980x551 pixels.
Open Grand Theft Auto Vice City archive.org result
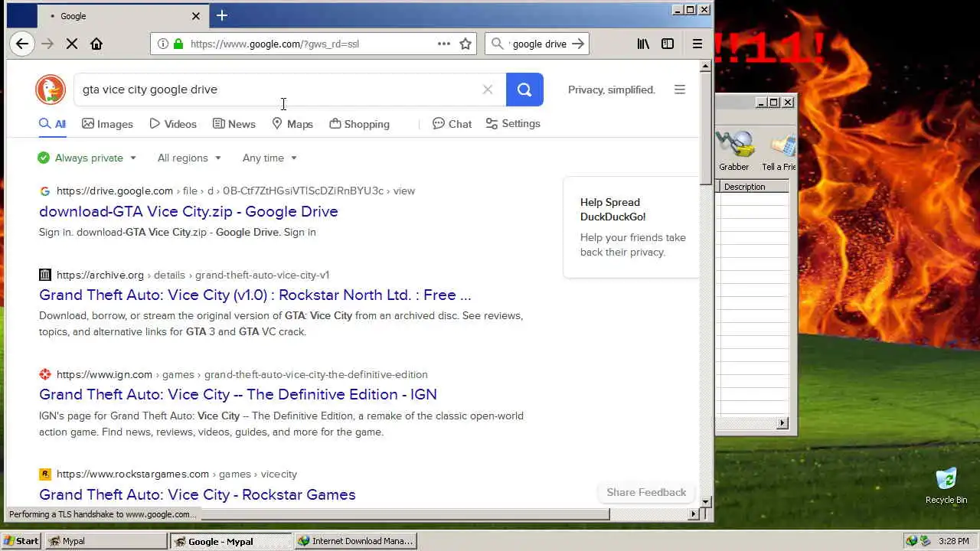pos(255,295)
